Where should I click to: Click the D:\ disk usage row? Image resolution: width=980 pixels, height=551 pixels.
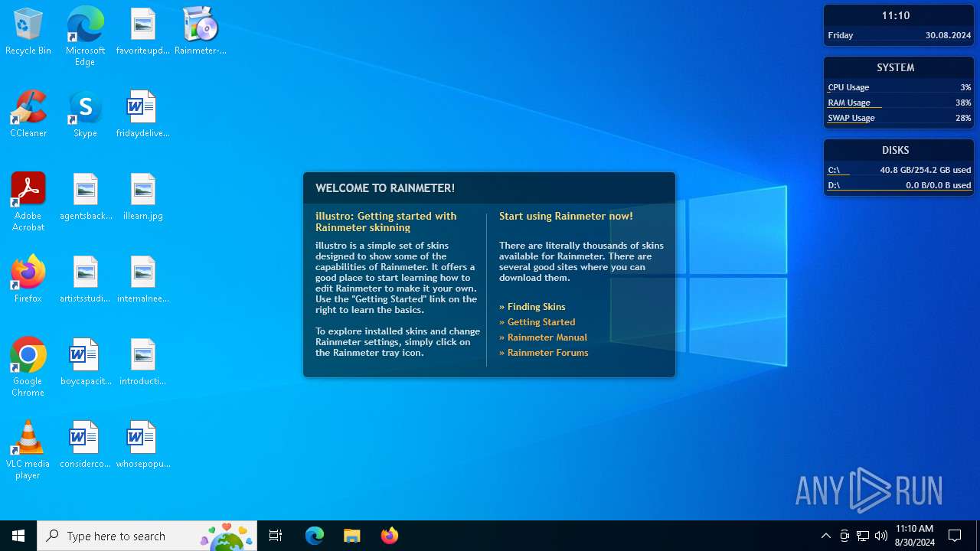(x=899, y=185)
